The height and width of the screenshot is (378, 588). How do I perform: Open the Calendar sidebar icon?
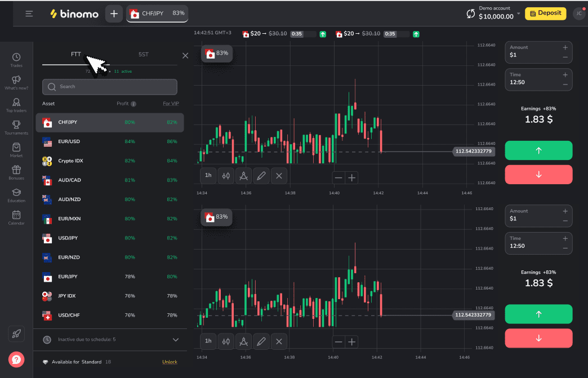(x=16, y=215)
